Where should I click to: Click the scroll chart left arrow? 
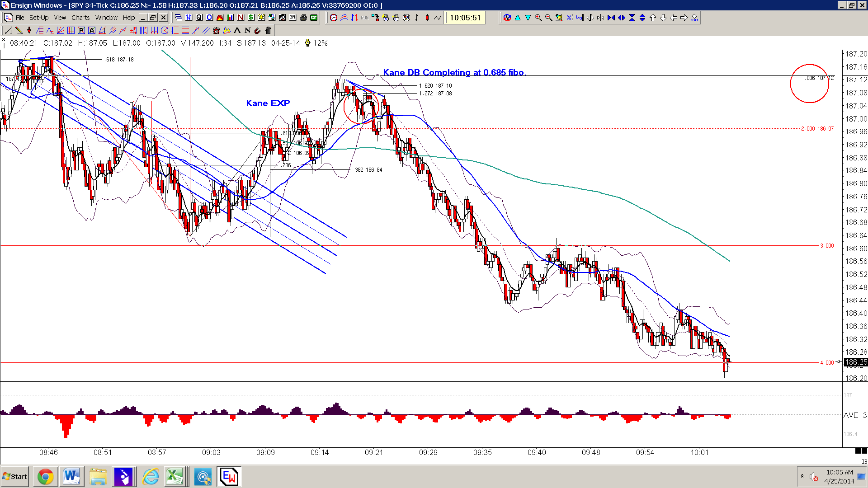pos(674,18)
